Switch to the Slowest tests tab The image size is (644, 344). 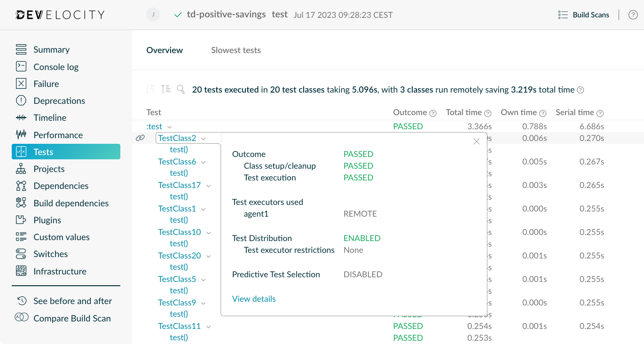click(x=236, y=50)
